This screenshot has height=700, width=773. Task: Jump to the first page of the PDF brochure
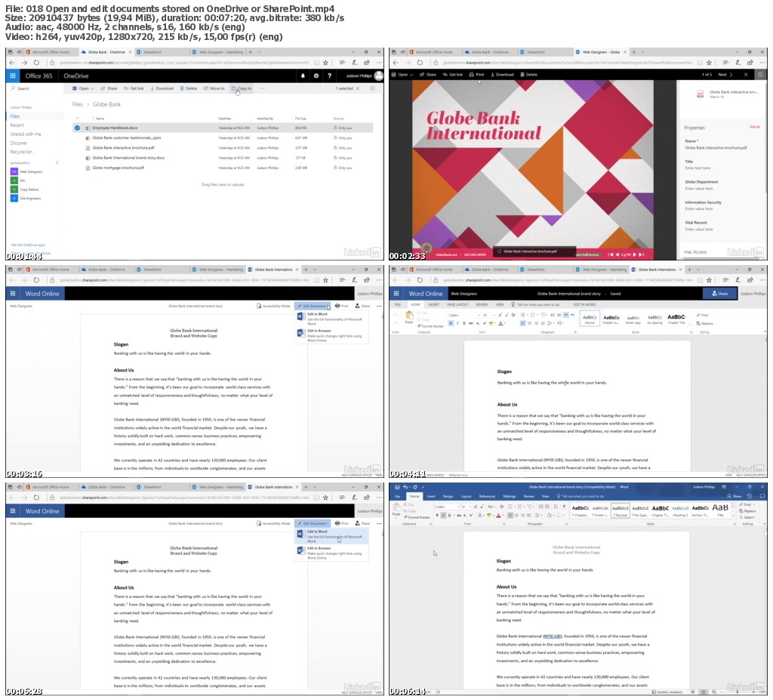[610, 254]
